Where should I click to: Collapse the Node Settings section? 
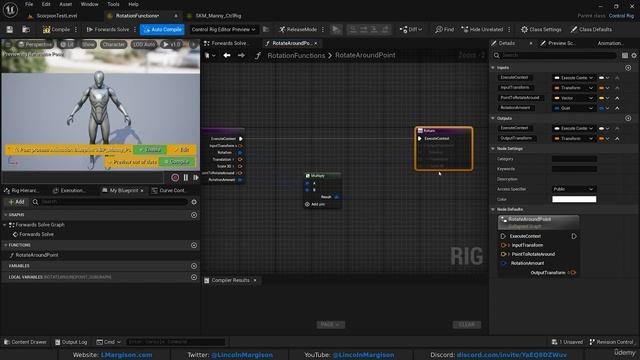(493, 149)
